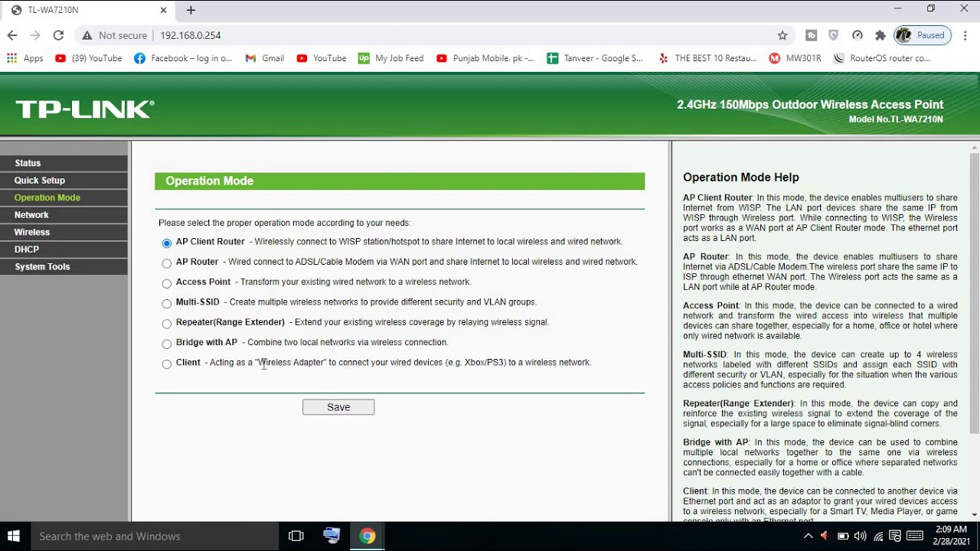Viewport: 980px width, 551px height.
Task: Open the Punjab Mobile bookmark
Action: [x=485, y=58]
